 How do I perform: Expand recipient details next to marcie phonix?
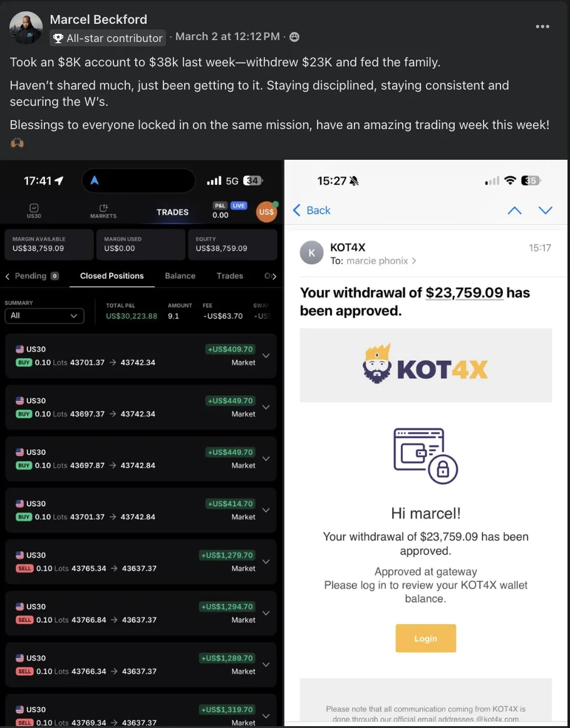pyautogui.click(x=413, y=261)
